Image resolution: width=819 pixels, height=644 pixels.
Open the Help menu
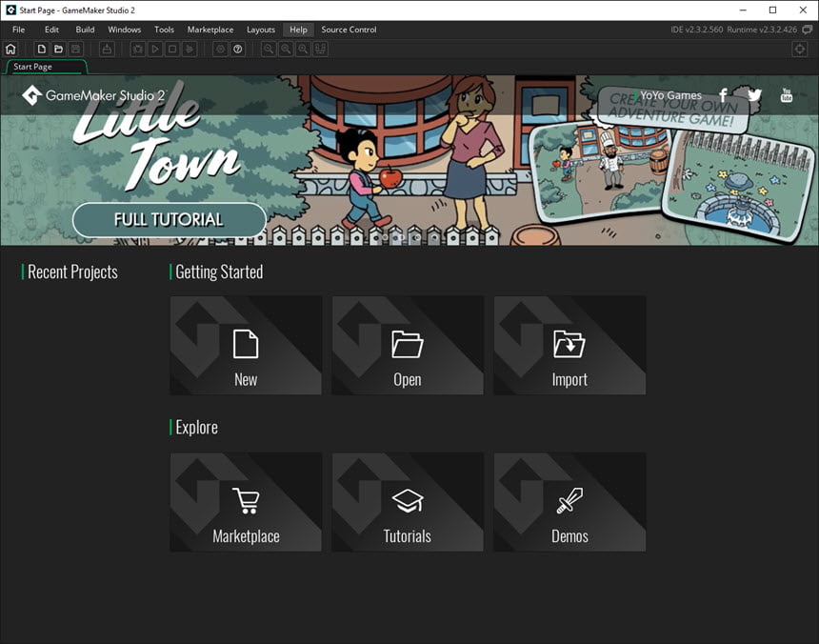click(x=298, y=30)
